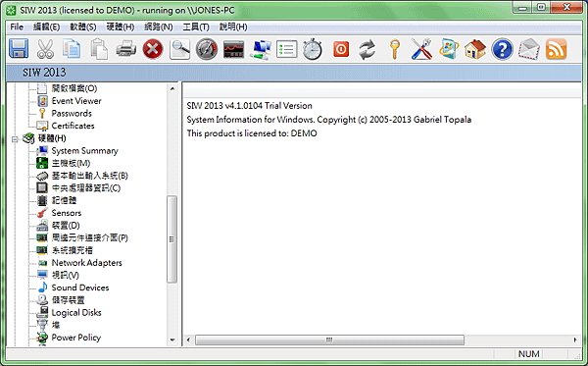Click the horizontal scrollbar right arrow
This screenshot has height=366, width=588.
point(575,340)
